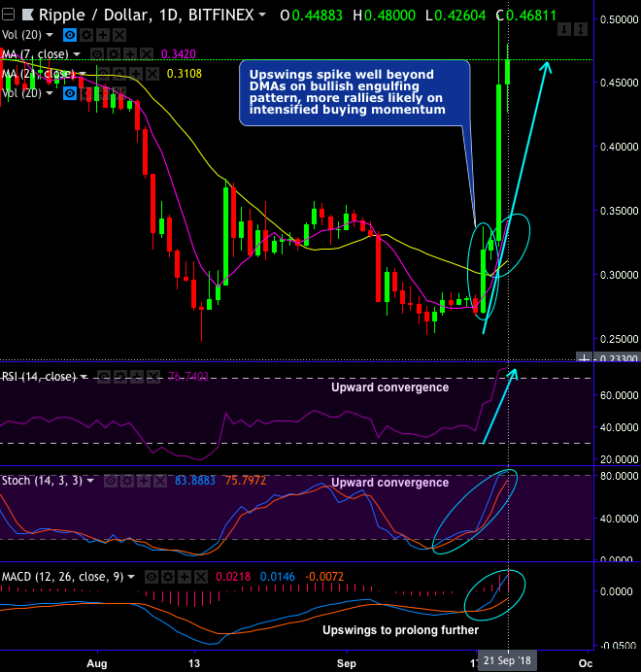
Task: Click plus icon of Vol (20) under chart title
Action: pos(103,35)
